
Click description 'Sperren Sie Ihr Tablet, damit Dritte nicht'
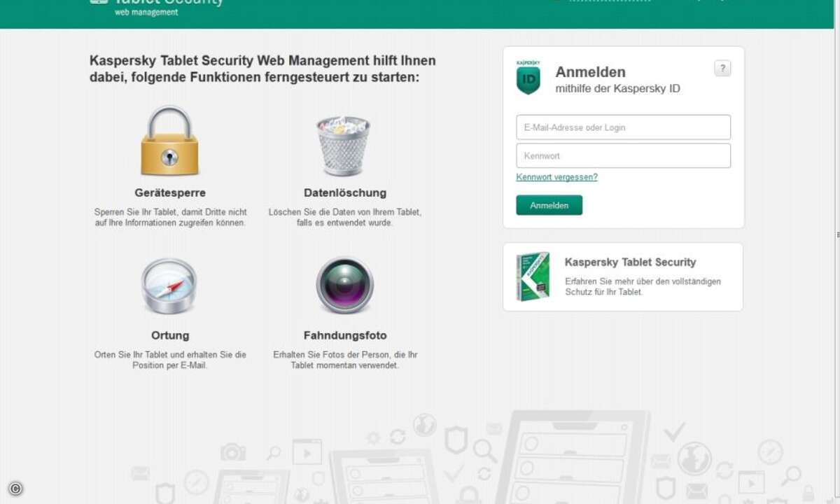170,211
